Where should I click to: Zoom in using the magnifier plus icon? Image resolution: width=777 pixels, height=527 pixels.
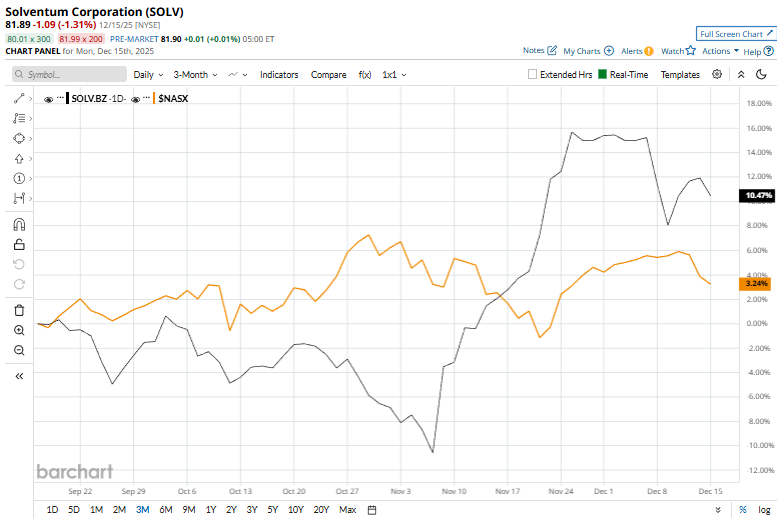[19, 331]
